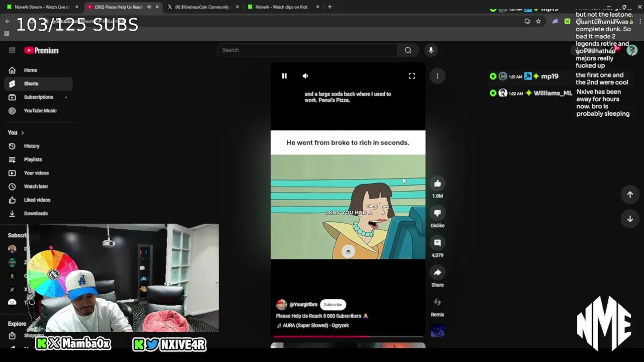The width and height of the screenshot is (644, 362).
Task: Bookmark this page with star icon
Action: [x=538, y=21]
